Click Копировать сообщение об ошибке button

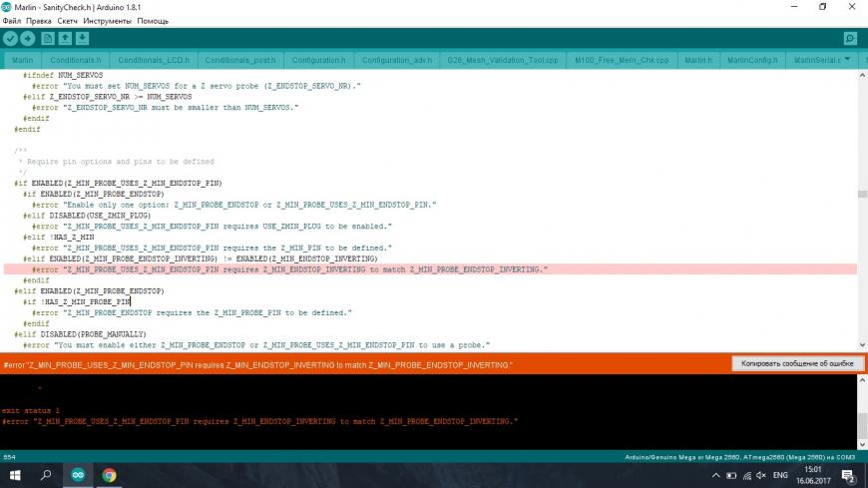(x=797, y=363)
